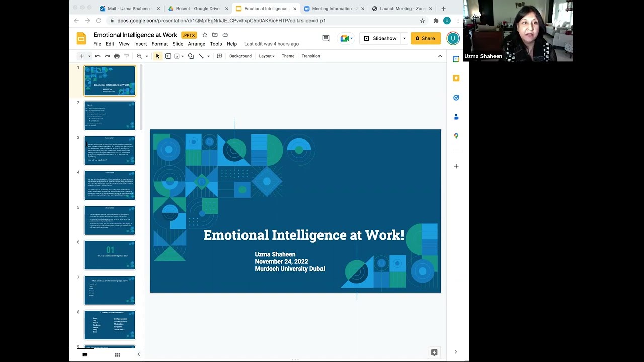This screenshot has width=644, height=362.
Task: Click the Slideshow button
Action: [x=380, y=38]
